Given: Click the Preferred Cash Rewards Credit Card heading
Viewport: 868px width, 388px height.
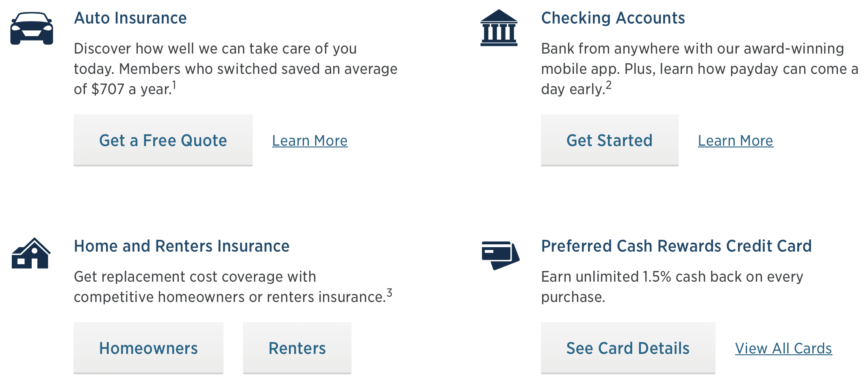Looking at the screenshot, I should pos(676,246).
